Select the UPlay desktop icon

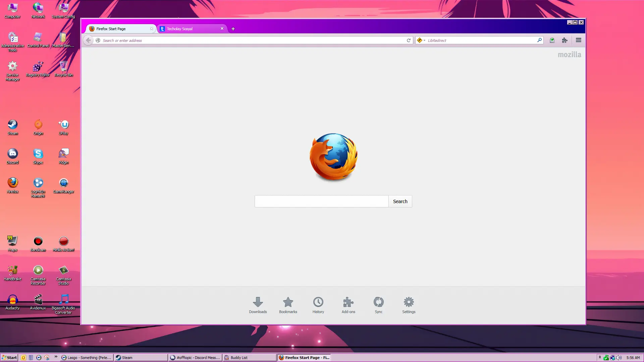(x=63, y=127)
